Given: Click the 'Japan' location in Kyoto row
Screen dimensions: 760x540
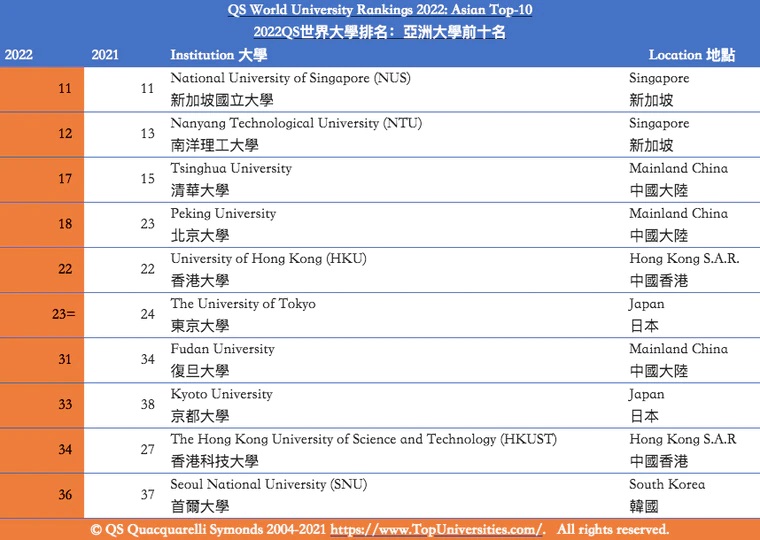Looking at the screenshot, I should (647, 395).
